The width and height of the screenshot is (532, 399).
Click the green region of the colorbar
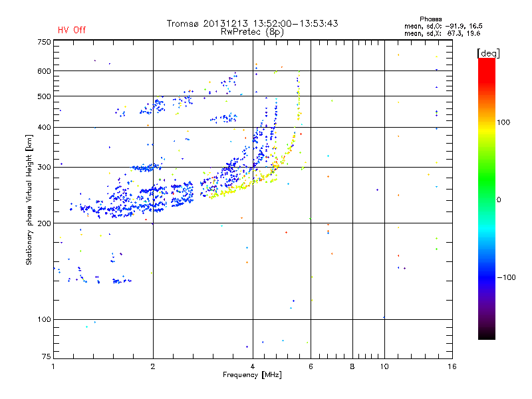pyautogui.click(x=487, y=180)
